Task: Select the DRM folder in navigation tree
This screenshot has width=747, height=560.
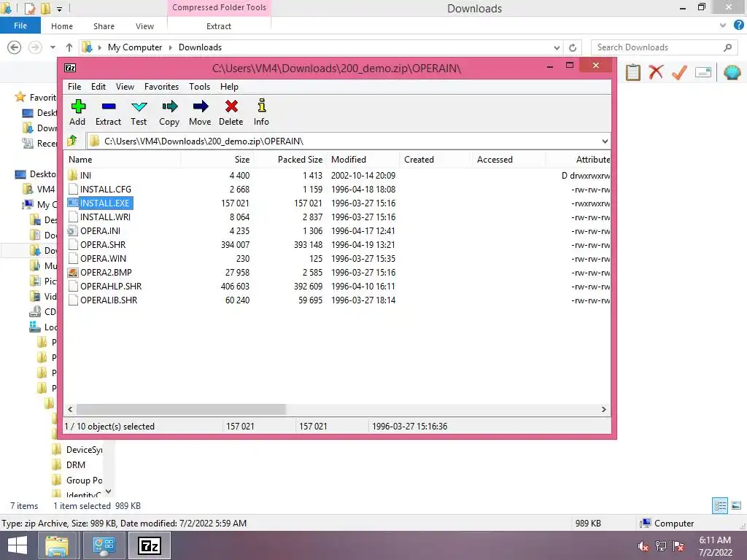Action: pos(75,464)
